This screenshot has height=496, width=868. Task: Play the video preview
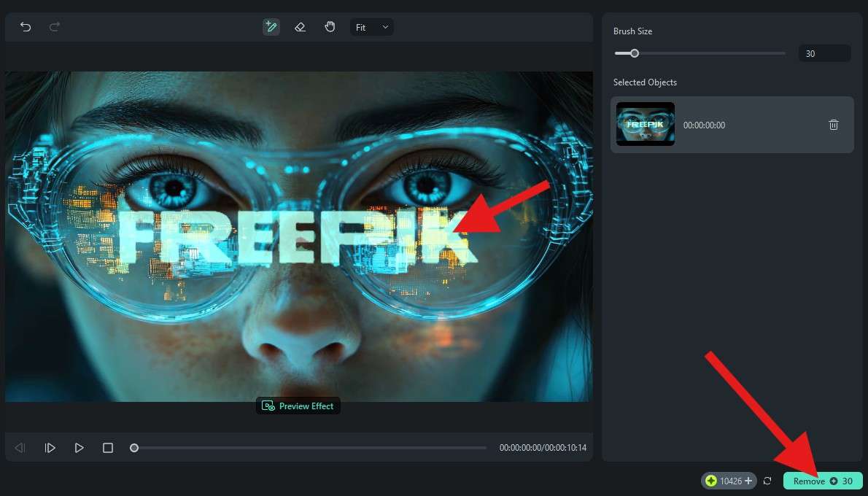[80, 447]
